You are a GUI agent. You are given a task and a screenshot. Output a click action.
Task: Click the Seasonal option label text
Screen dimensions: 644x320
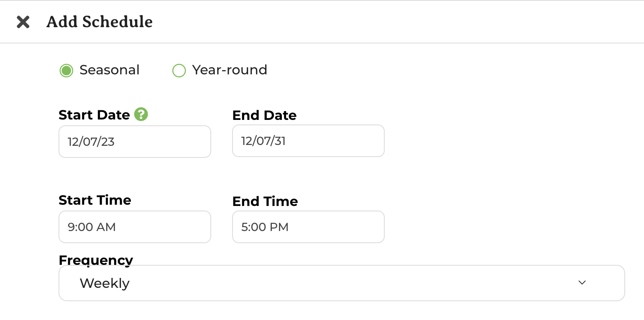click(x=110, y=70)
